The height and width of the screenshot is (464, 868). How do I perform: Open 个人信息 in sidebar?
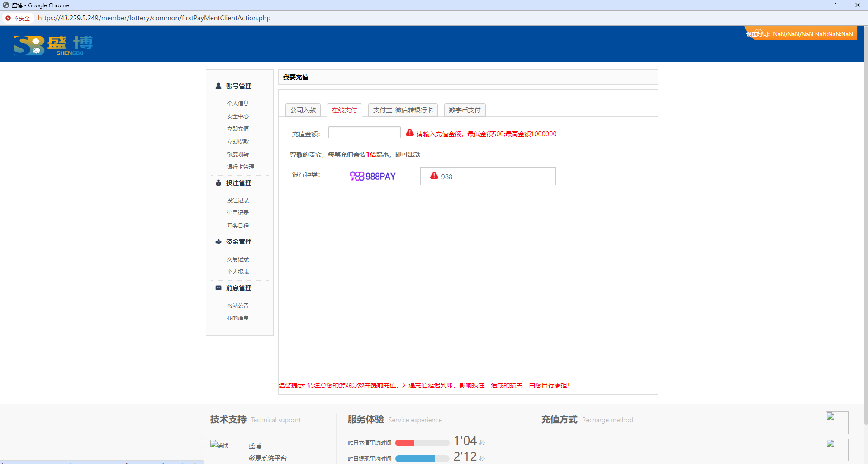pos(238,104)
